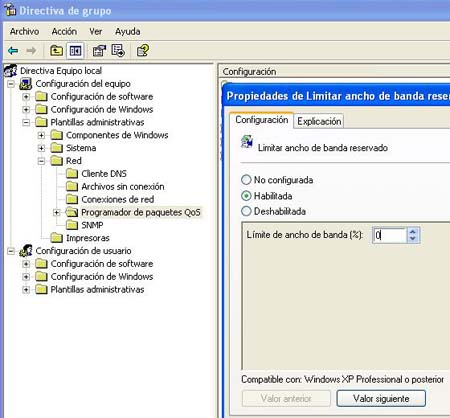Viewport: 450px width, 418px height.
Task: Expand the Programador de paquetes QoS node
Action: click(x=57, y=212)
